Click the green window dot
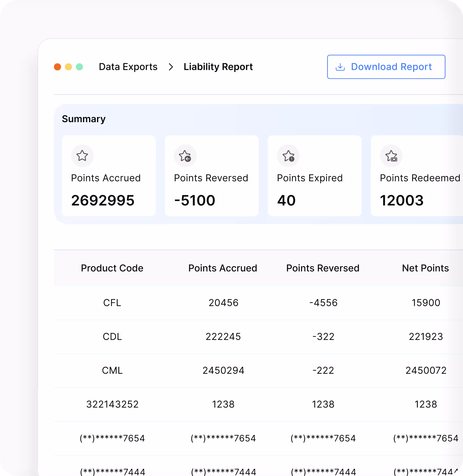The height and width of the screenshot is (476, 463). tap(80, 67)
